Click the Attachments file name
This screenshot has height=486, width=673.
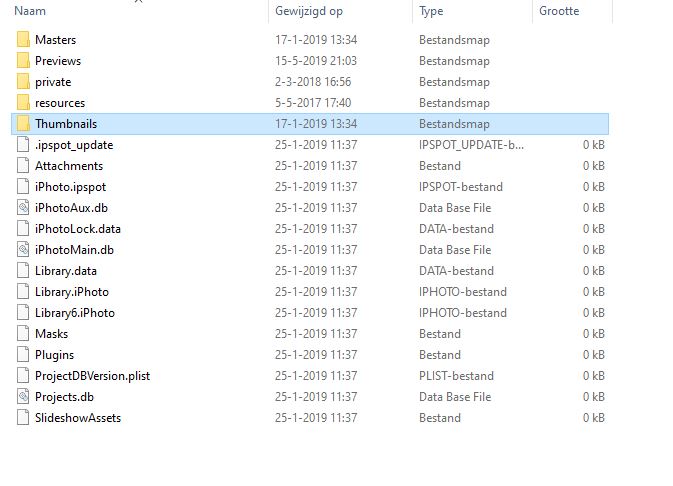pos(69,166)
